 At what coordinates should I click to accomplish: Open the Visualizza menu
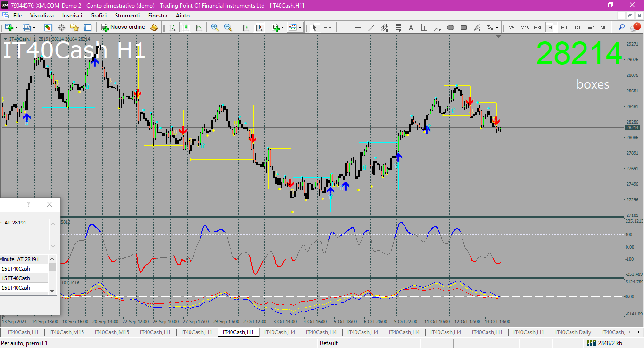[x=42, y=16]
